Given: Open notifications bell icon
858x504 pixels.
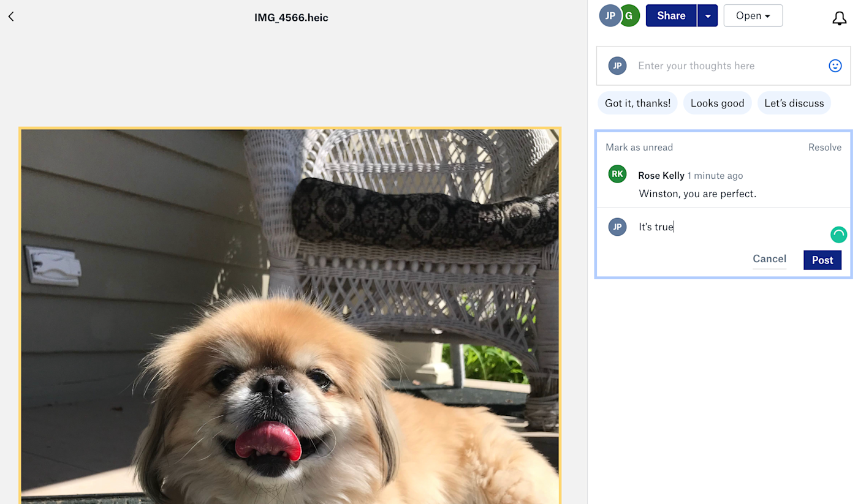Looking at the screenshot, I should (x=839, y=18).
